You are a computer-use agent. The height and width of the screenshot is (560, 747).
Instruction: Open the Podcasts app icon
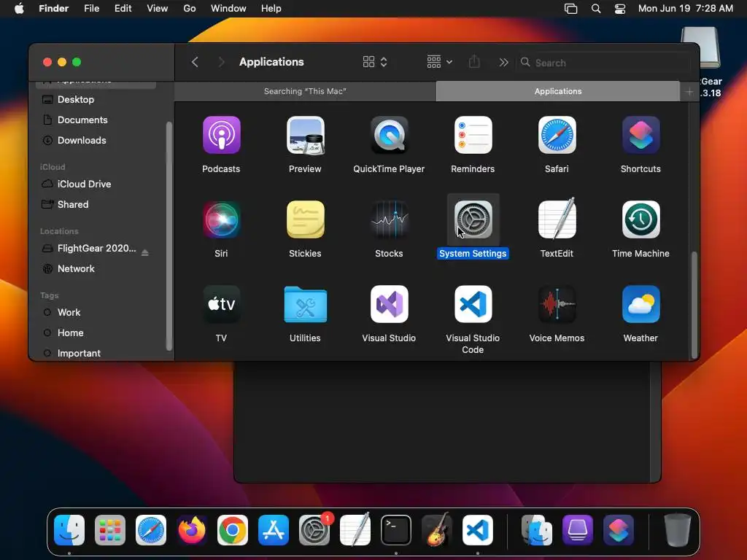coord(221,135)
